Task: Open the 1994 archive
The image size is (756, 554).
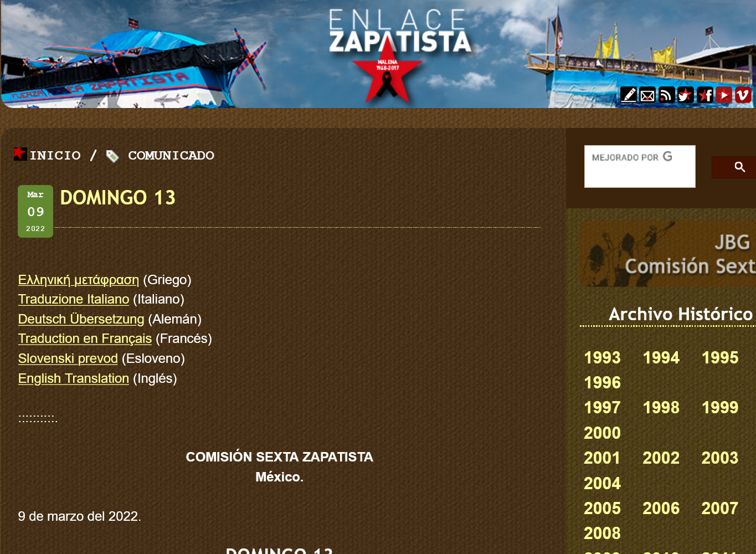Action: point(661,357)
